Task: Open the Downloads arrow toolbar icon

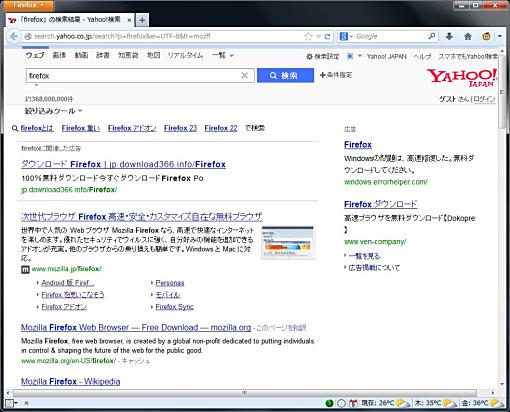Action: [449, 36]
